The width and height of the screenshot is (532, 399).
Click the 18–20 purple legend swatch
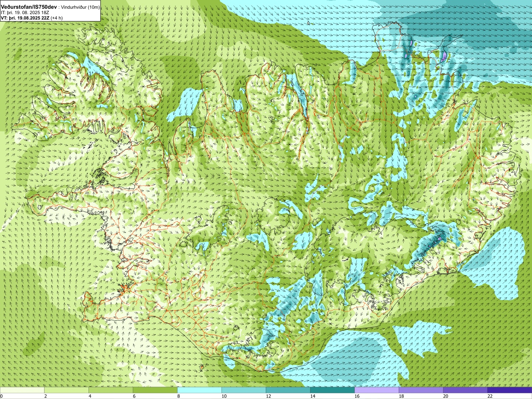tap(421, 390)
